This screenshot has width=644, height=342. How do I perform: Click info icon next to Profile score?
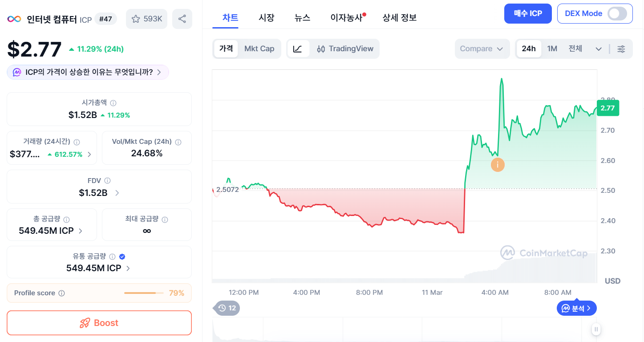pos(62,293)
